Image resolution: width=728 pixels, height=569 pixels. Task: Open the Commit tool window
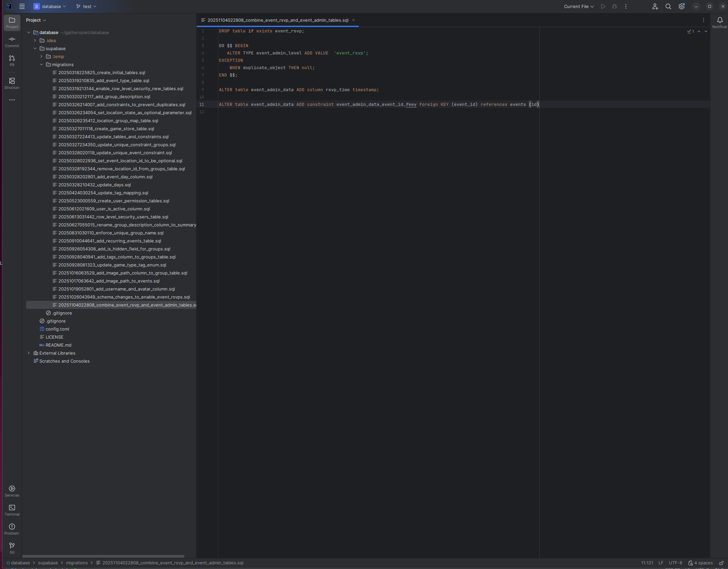coord(12,41)
